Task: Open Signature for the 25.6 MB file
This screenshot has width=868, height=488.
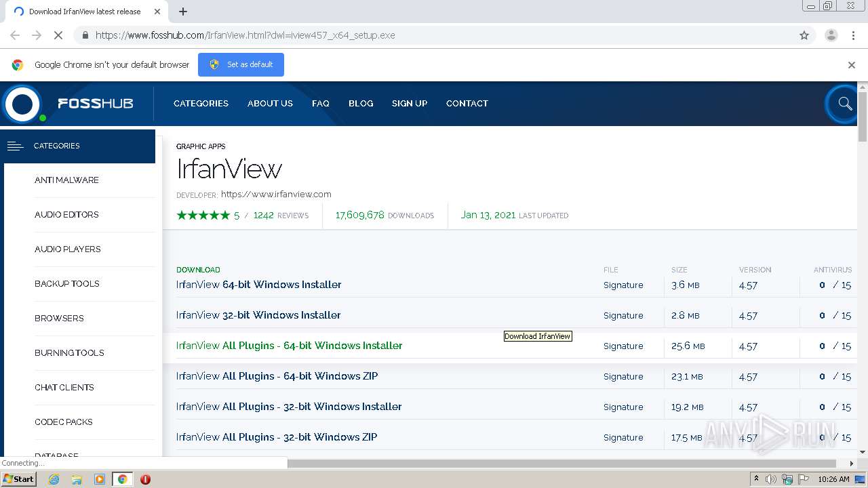Action: (623, 346)
